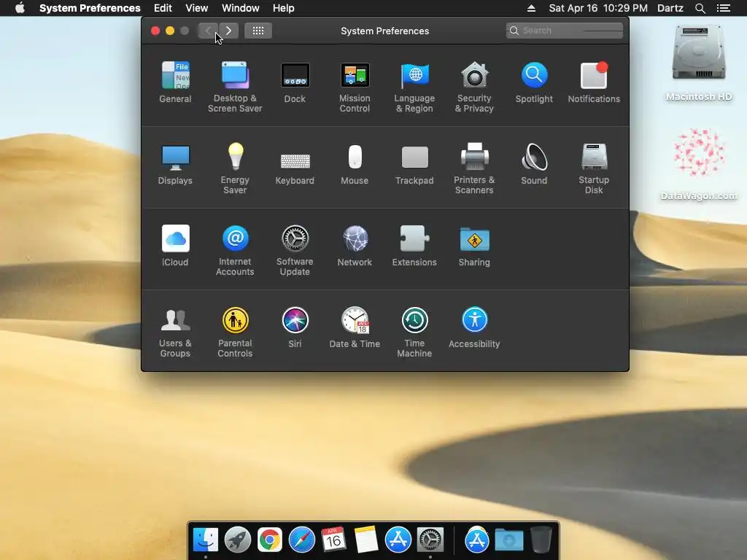Open the Apple menu
Image resolution: width=747 pixels, height=560 pixels.
[20, 8]
